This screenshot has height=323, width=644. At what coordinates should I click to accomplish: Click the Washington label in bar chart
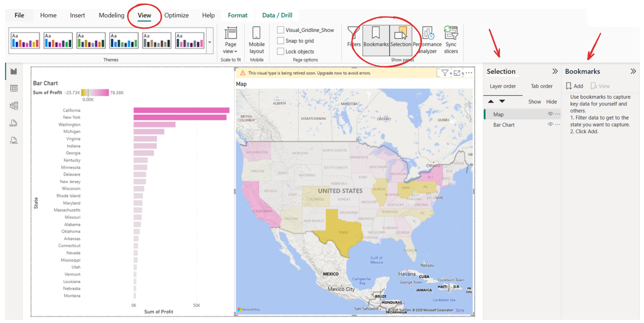(x=69, y=125)
